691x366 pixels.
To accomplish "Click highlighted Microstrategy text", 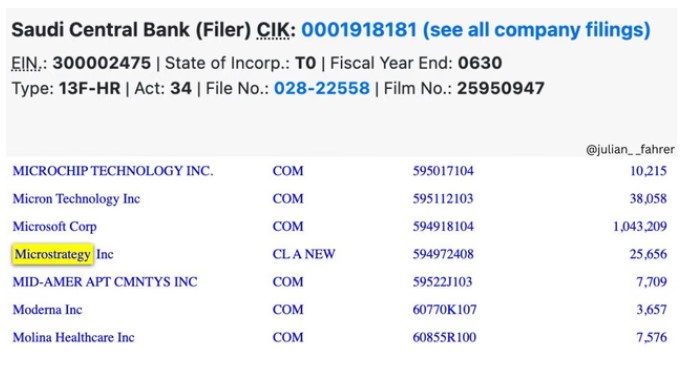I will 52,254.
